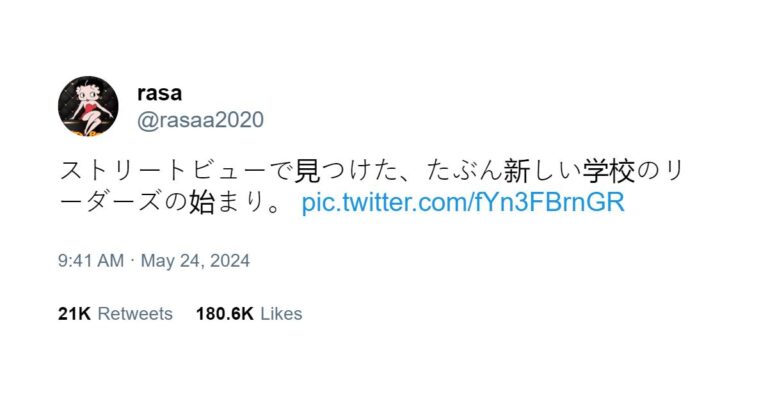Click the red dress in the avatar image
This screenshot has height=401, width=768.
pos(90,110)
